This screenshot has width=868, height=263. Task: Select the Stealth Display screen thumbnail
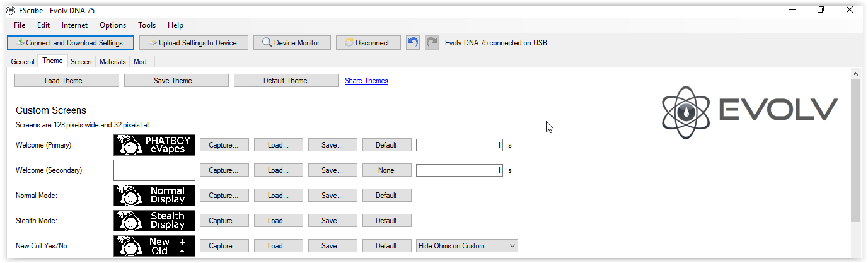154,221
